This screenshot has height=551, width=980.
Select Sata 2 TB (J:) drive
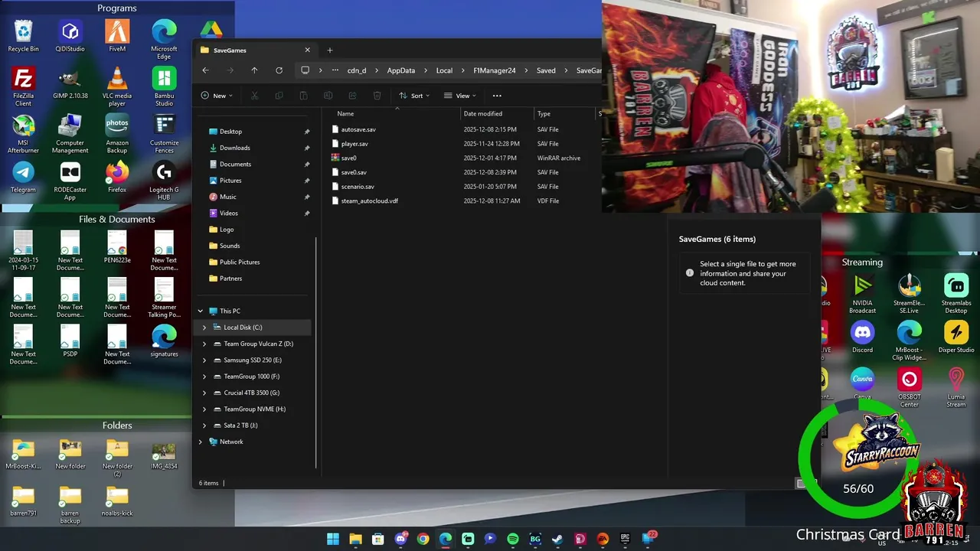pos(240,425)
